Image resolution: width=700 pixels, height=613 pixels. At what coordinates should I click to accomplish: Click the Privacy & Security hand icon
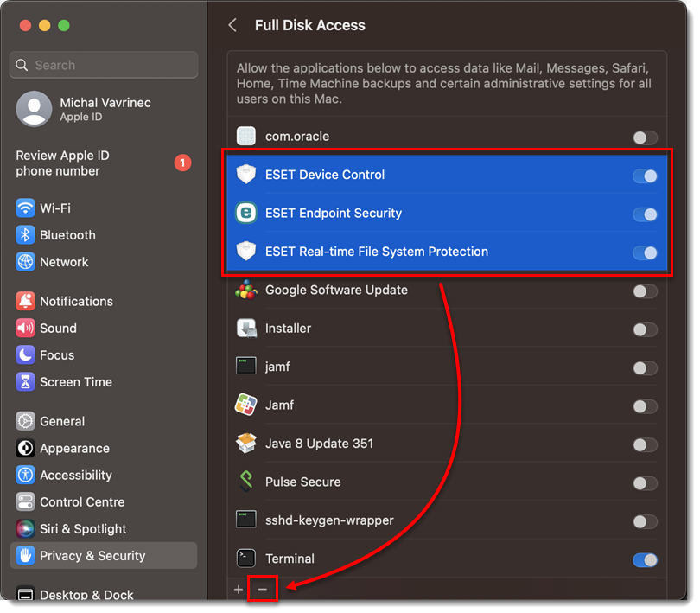pyautogui.click(x=25, y=555)
